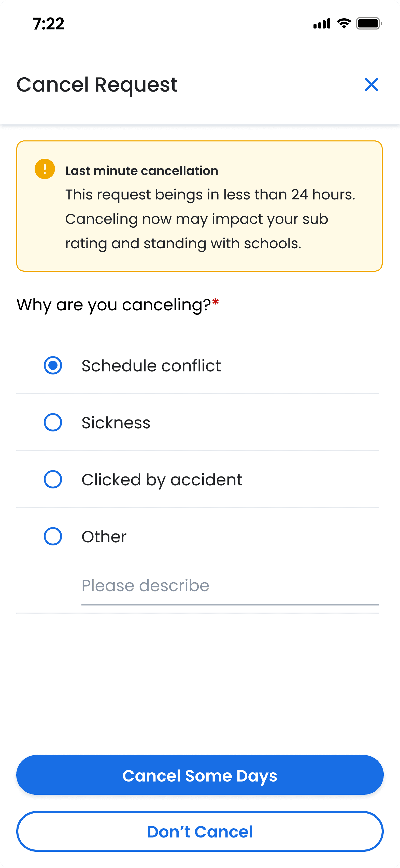This screenshot has width=400, height=868.
Task: Tap the Last minute cancellation heading
Action: pos(141,171)
